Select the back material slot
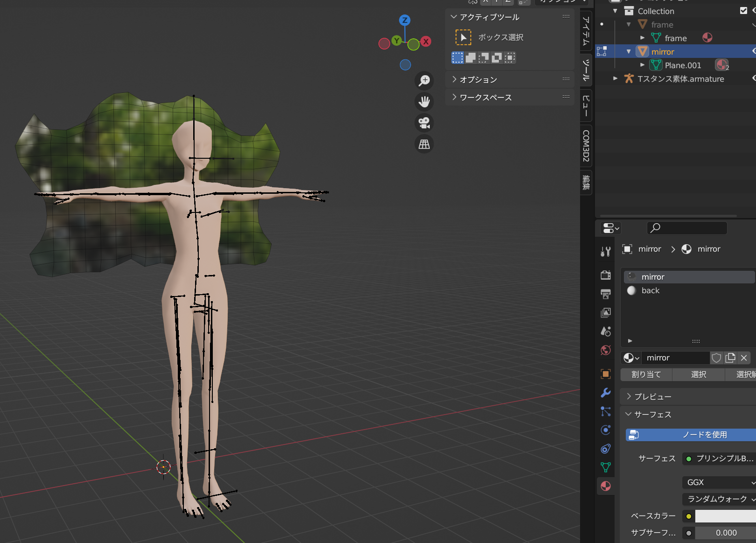Screen dimensions: 756x543 (x=651, y=290)
